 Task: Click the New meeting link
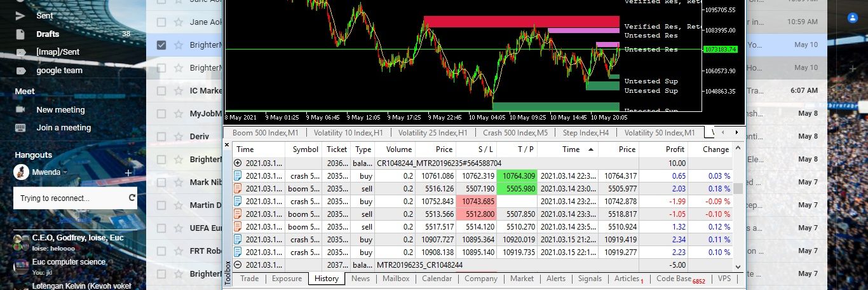pyautogui.click(x=60, y=109)
